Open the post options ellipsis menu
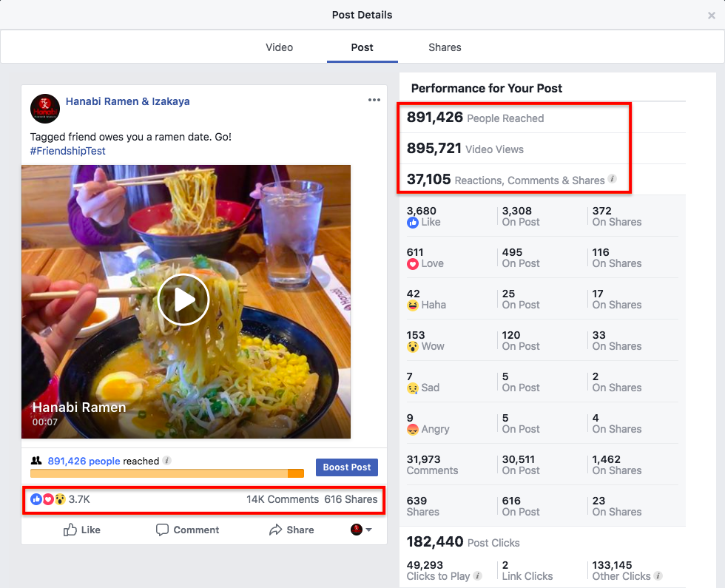Image resolution: width=725 pixels, height=588 pixels. coord(374,100)
